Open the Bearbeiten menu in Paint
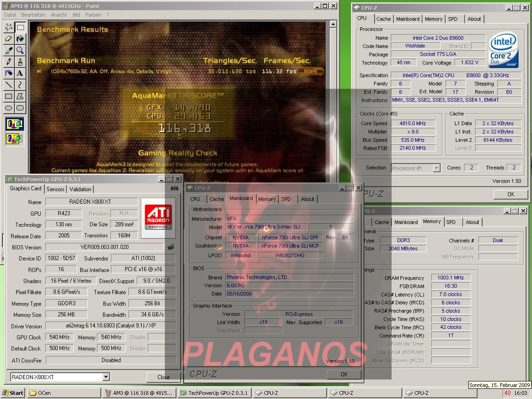This screenshot has height=399, width=532. [33, 15]
